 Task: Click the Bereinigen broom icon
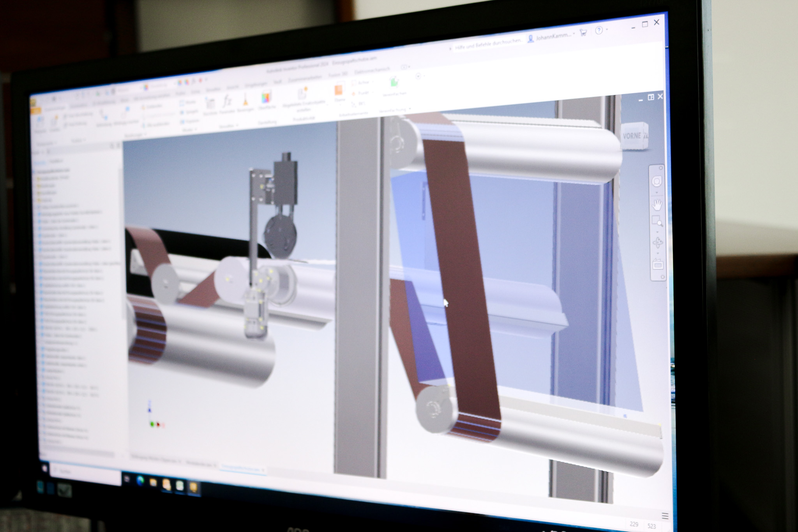[245, 101]
